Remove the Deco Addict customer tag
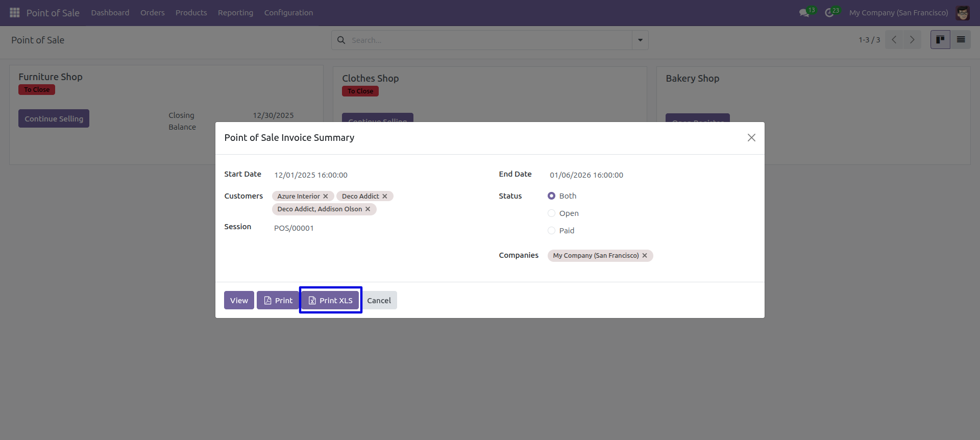 [x=385, y=196]
